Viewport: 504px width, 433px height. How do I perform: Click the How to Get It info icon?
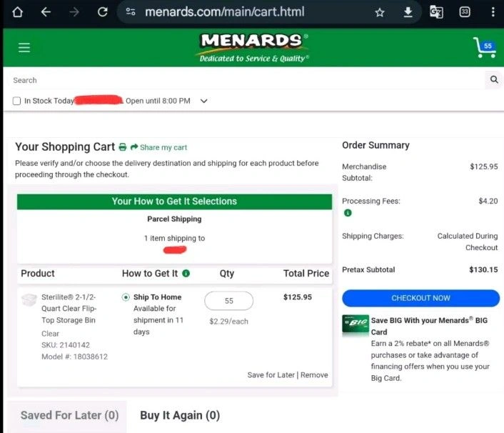coord(186,274)
